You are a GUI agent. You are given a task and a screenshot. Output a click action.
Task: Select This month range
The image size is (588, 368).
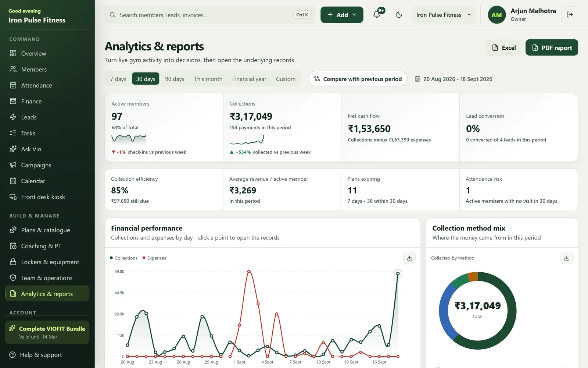coord(208,79)
